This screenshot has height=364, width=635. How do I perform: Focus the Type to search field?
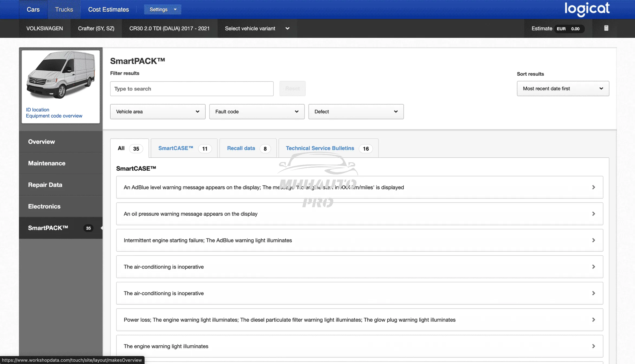(192, 89)
